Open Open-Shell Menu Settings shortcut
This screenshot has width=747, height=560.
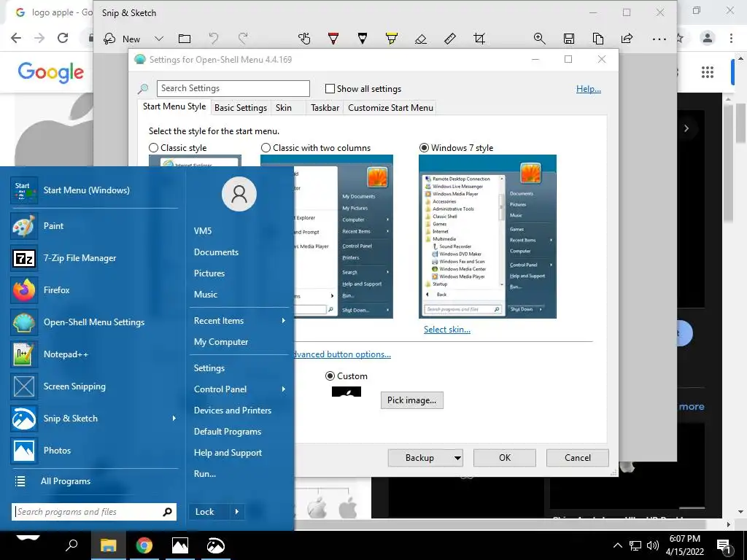(x=94, y=322)
